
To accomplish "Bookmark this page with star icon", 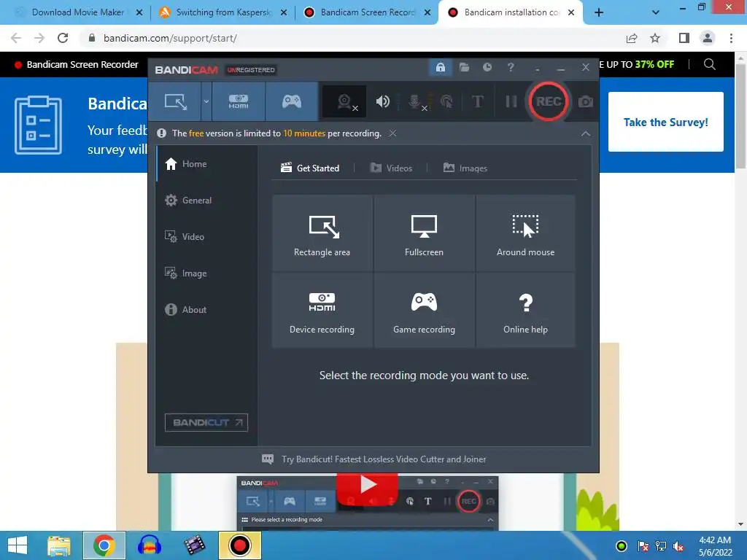I will tap(655, 38).
